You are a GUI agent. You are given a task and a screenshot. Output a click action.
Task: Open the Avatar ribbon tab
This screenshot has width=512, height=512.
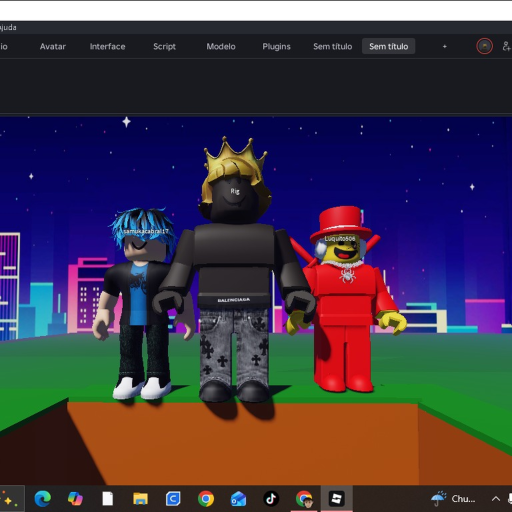point(53,46)
